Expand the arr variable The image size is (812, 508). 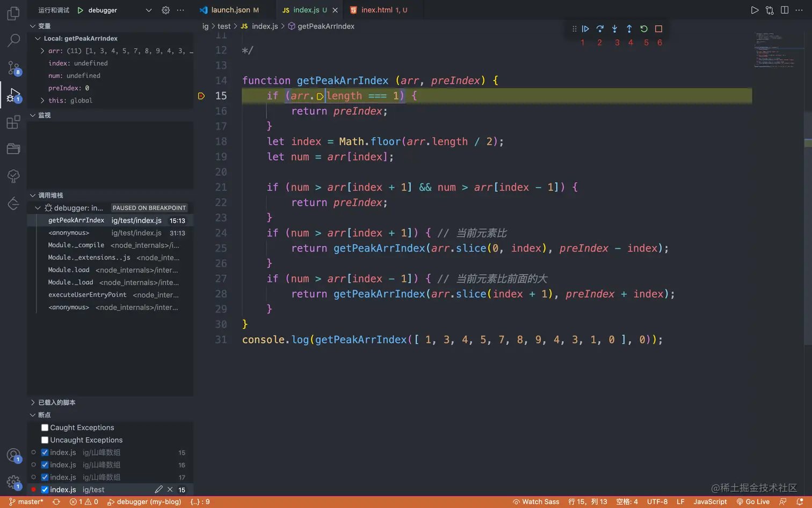point(42,51)
